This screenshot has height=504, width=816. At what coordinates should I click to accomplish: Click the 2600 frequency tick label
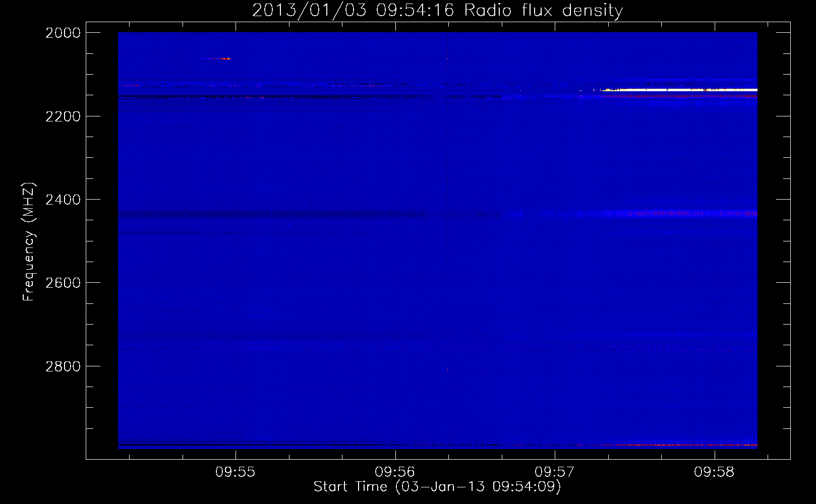[x=63, y=283]
